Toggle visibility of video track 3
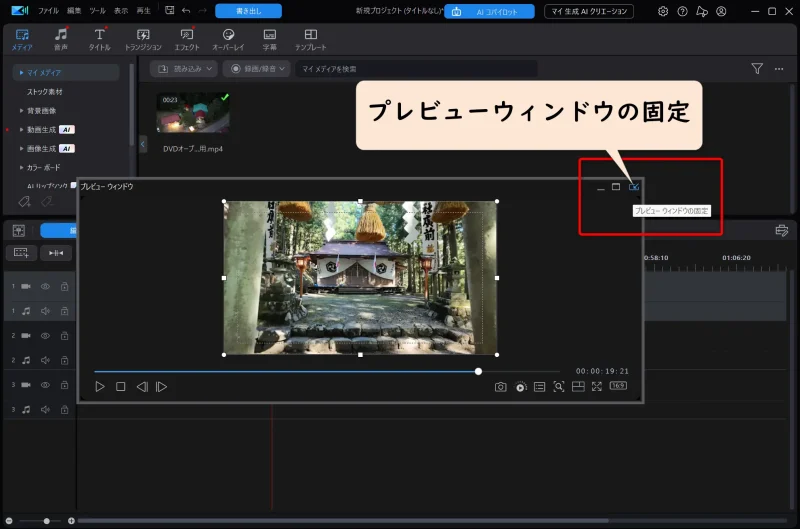The width and height of the screenshot is (800, 529). coord(45,385)
